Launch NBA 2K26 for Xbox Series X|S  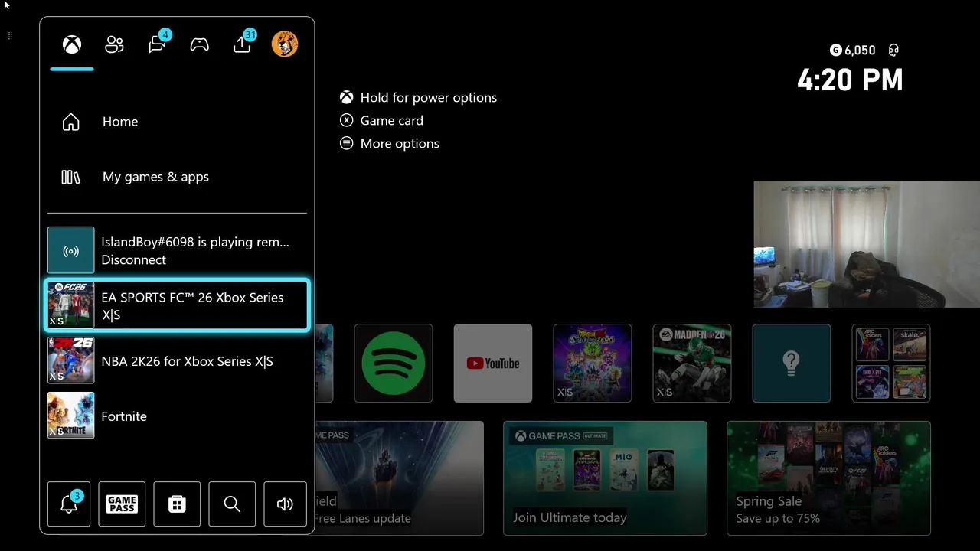coord(177,360)
